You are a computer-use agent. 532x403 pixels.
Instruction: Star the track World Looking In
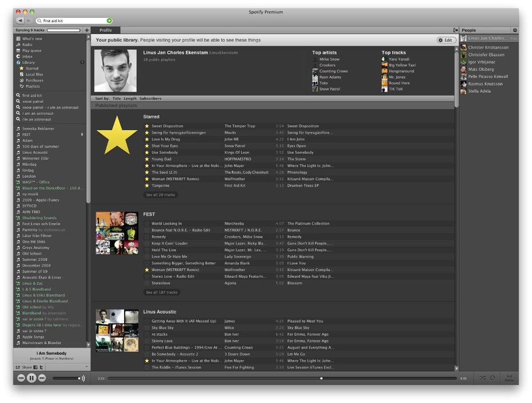point(147,224)
